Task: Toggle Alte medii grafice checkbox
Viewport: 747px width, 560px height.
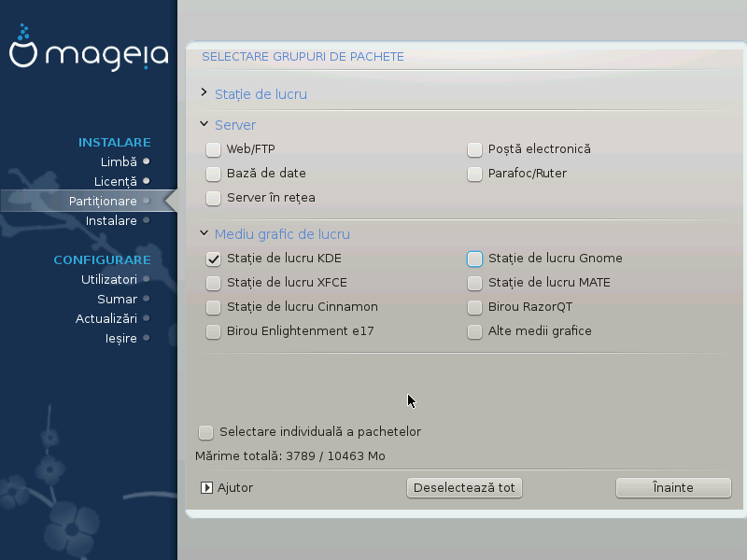Action: click(474, 331)
